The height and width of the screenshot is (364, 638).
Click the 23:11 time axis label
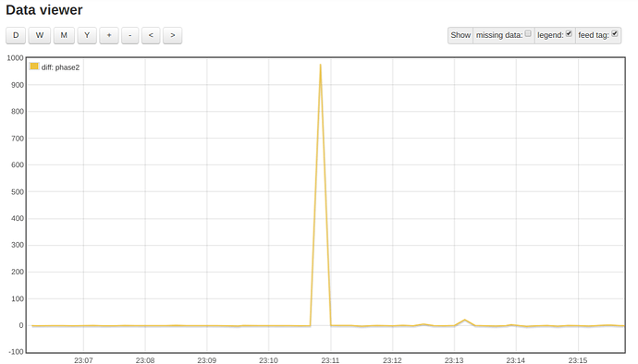(330, 360)
